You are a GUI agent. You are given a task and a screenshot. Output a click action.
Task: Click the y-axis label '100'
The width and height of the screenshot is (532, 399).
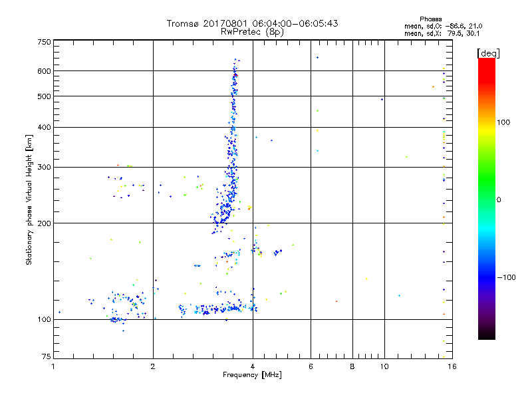pyautogui.click(x=44, y=319)
